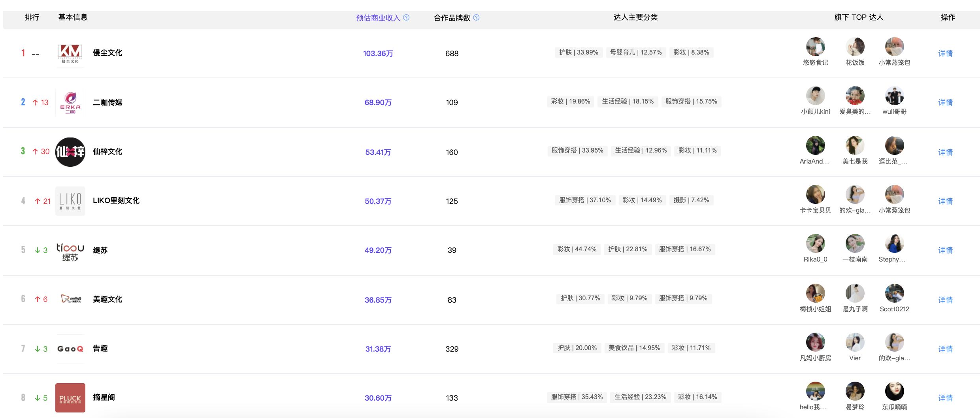Click the rank change ↑ 30 indicator

click(41, 151)
